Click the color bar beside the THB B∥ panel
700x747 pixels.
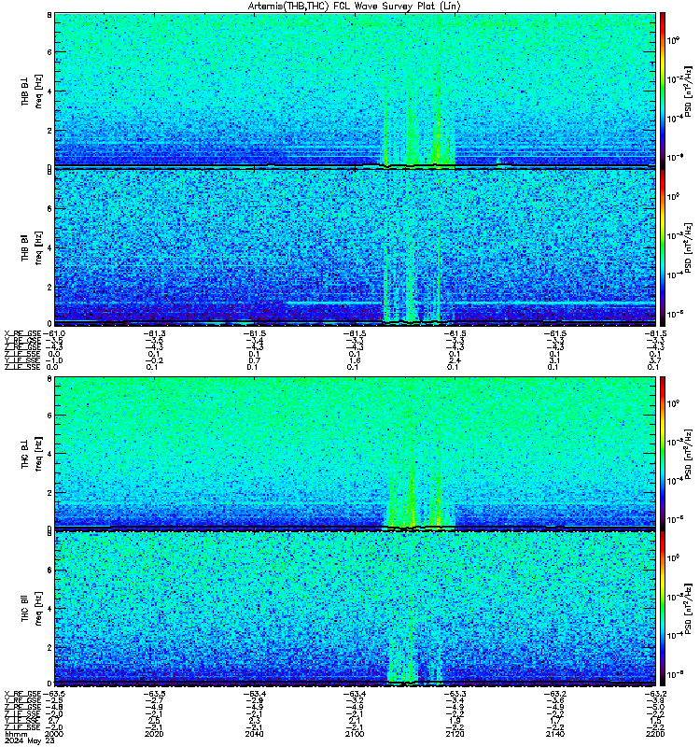tap(663, 247)
